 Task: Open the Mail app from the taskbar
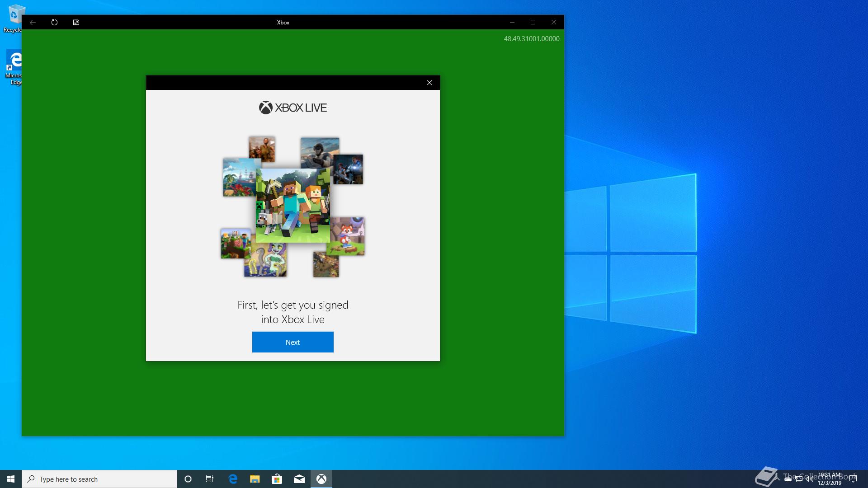[299, 479]
